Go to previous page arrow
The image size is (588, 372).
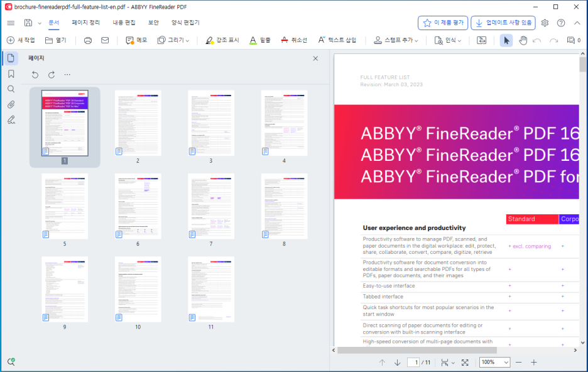(382, 362)
